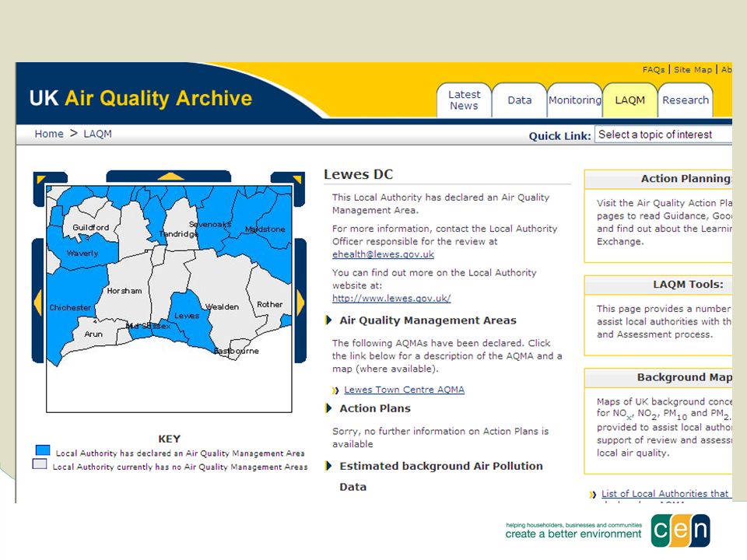Toggle the Estimated background Air Pollution Data arrow
The height and width of the screenshot is (560, 747).
tap(328, 466)
